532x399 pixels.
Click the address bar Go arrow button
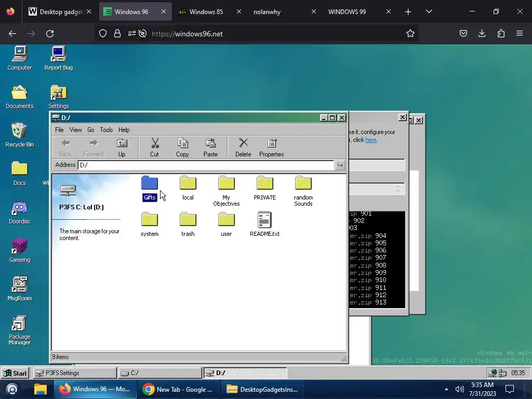coord(340,165)
